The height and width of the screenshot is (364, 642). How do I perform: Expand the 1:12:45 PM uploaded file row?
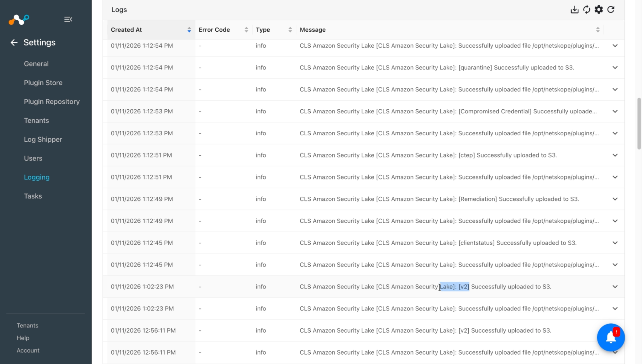615,265
